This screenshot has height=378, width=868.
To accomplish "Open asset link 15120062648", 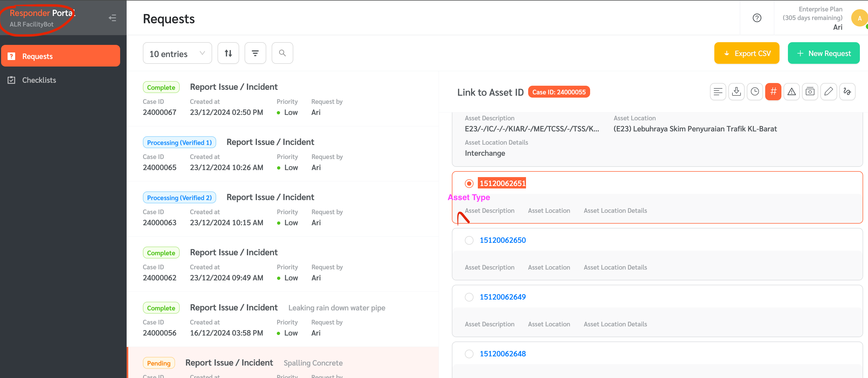I will 502,354.
